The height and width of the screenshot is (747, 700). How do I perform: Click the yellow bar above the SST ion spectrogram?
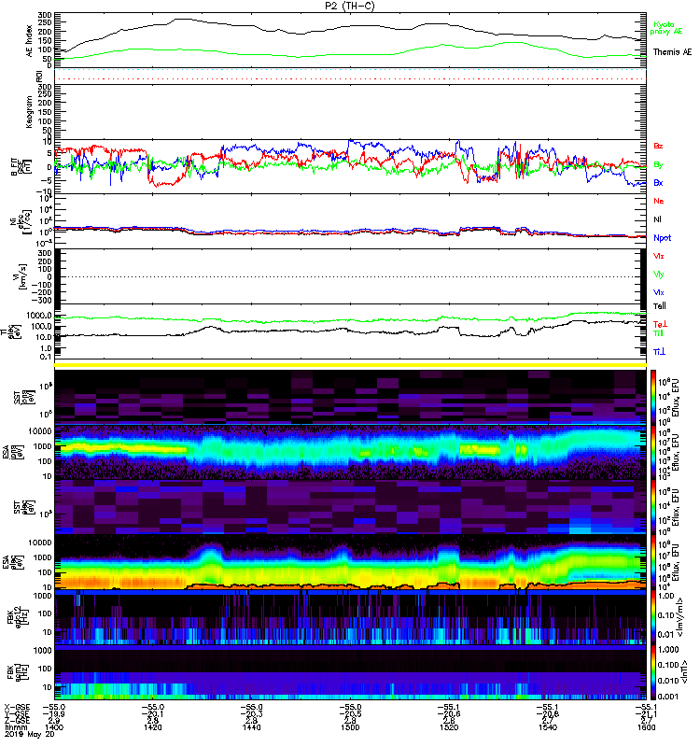click(x=350, y=365)
